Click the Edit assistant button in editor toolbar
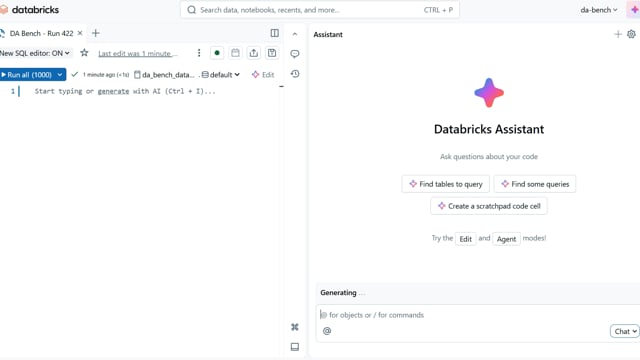 click(x=263, y=75)
